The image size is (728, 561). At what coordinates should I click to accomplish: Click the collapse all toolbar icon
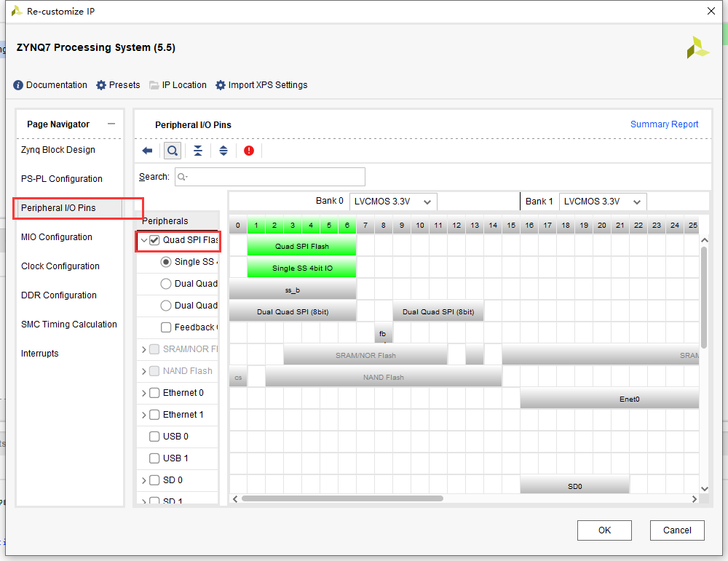point(198,151)
